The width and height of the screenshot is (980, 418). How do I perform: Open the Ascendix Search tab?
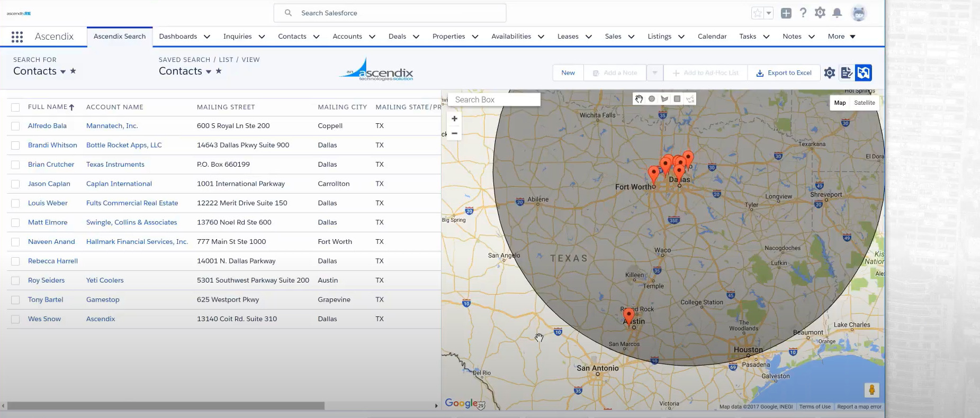click(x=120, y=37)
